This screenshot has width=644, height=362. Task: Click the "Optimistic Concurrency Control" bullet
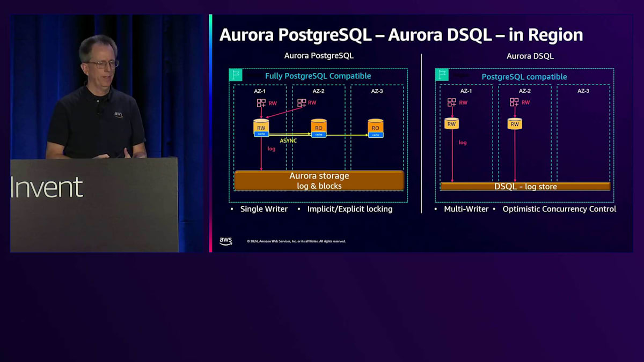click(559, 209)
